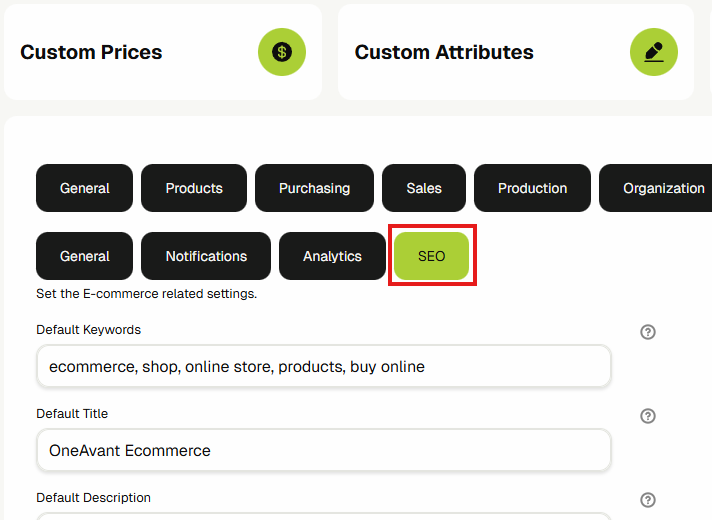Click into the Default Keywords field
This screenshot has height=520, width=712.
[x=323, y=367]
